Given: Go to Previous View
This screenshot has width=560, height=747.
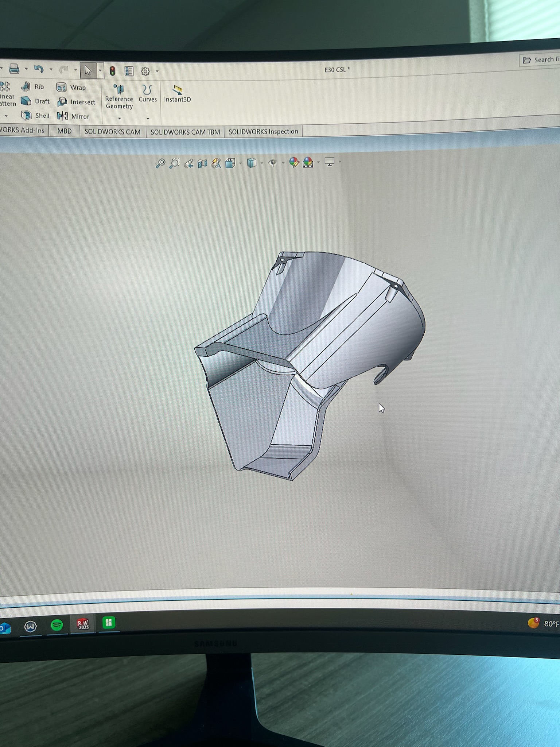Looking at the screenshot, I should pos(188,163).
